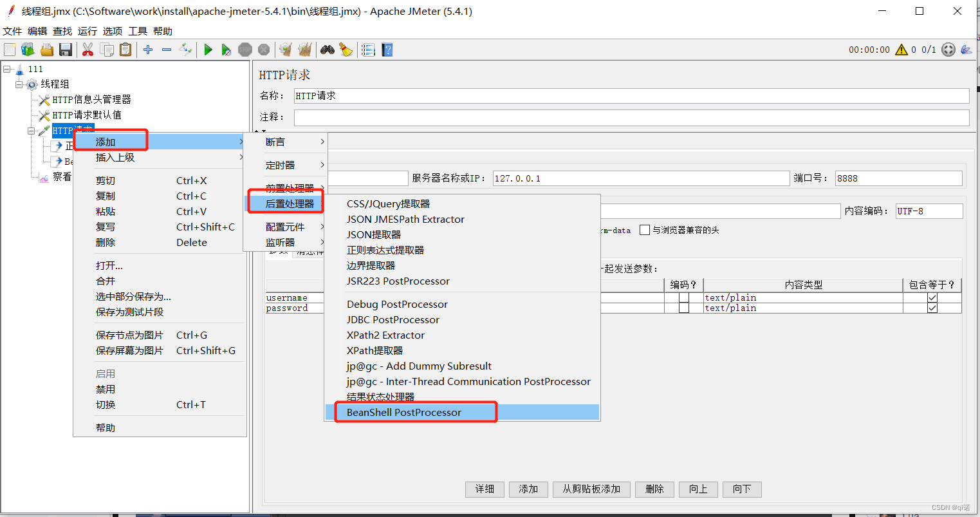The height and width of the screenshot is (517, 980).
Task: Collapse the 线程组 tree node
Action: [19, 84]
